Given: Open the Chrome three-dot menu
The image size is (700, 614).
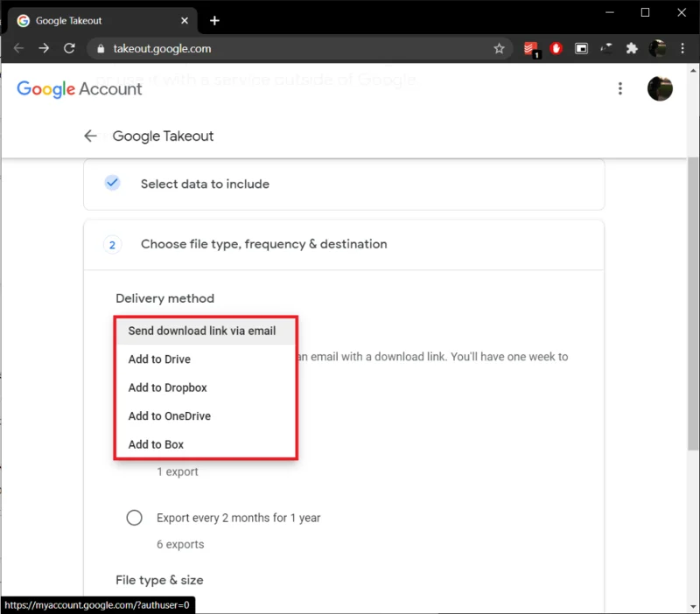Looking at the screenshot, I should point(682,48).
